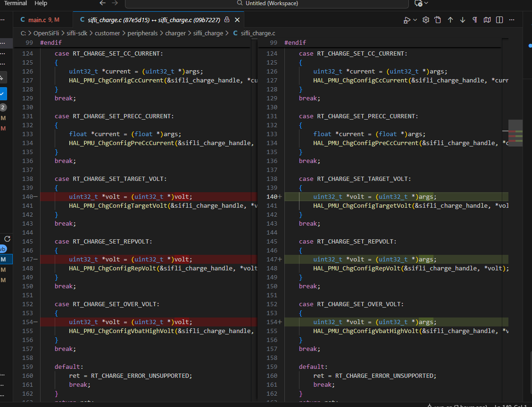Screen dimensions: 532x407
Task: Click the minimap slider on the right
Action: point(515,133)
